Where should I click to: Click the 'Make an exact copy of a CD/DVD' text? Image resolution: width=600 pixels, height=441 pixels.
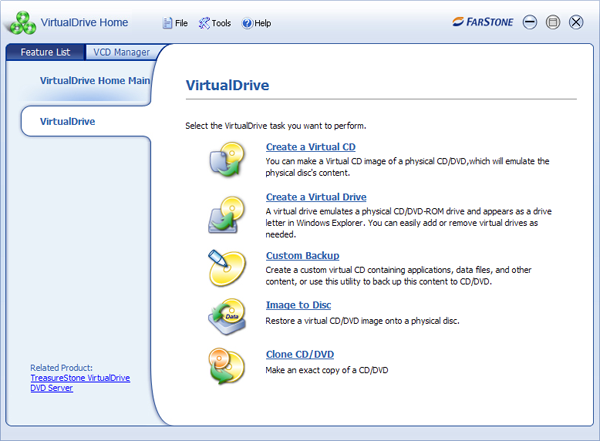click(327, 370)
